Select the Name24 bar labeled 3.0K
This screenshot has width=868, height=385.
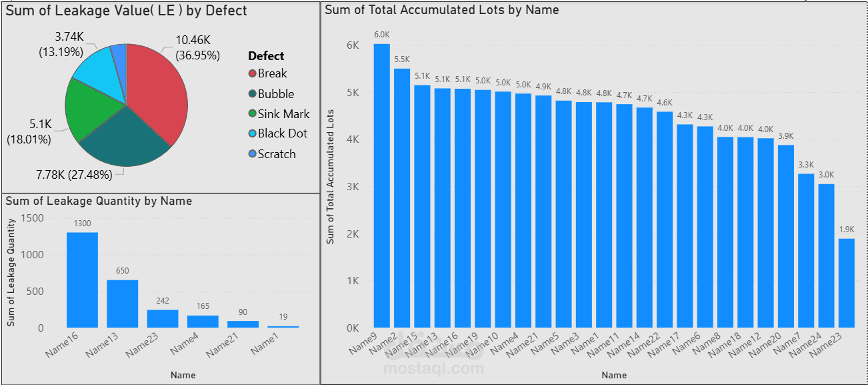(x=826, y=256)
